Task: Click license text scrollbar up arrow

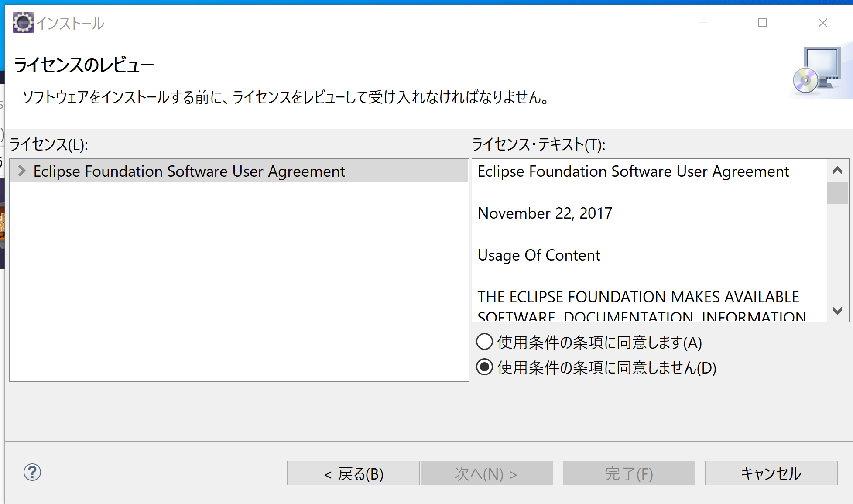Action: pyautogui.click(x=837, y=170)
